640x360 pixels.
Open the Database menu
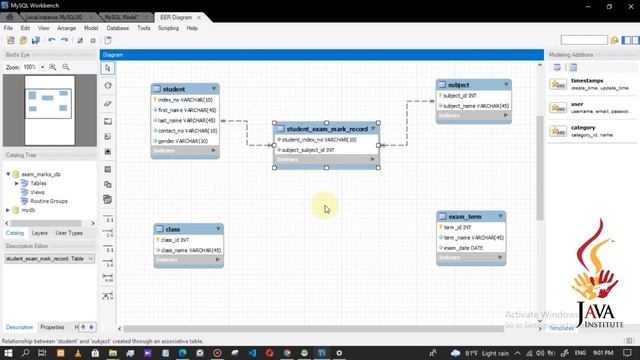click(x=118, y=28)
